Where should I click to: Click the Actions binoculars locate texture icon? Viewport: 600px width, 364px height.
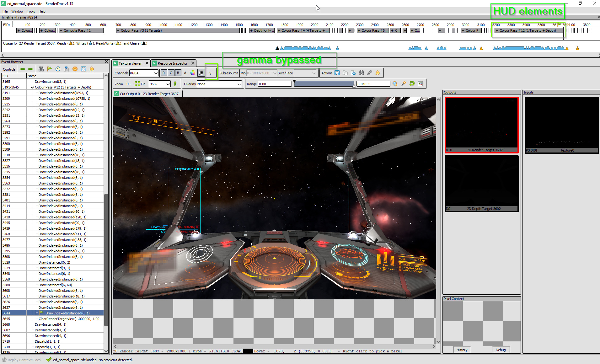[x=362, y=73]
